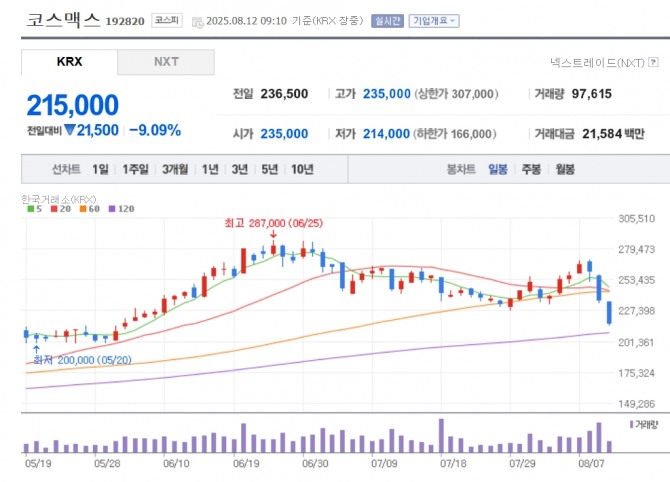Open the 기업개요 dropdown
The height and width of the screenshot is (482, 670).
pyautogui.click(x=433, y=21)
